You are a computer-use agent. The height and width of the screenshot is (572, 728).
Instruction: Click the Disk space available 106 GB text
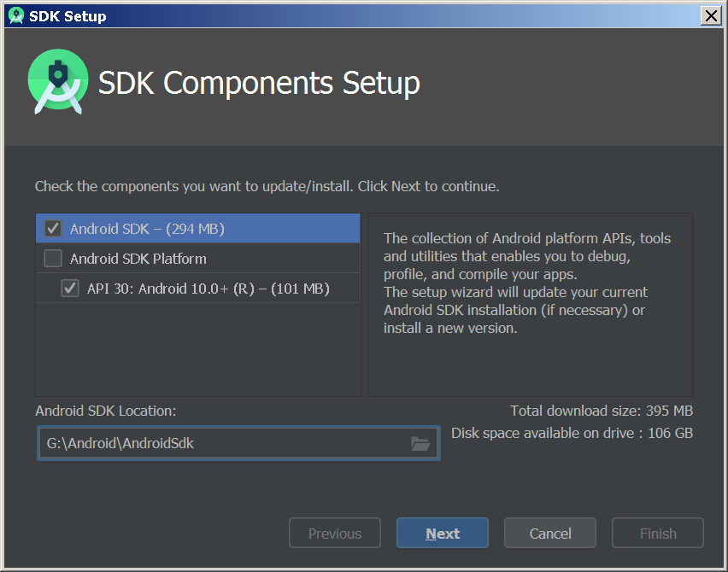(572, 433)
